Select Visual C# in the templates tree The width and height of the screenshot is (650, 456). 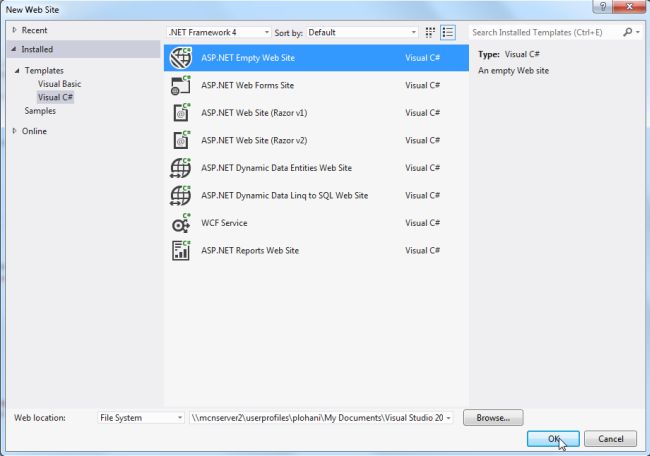tap(55, 97)
